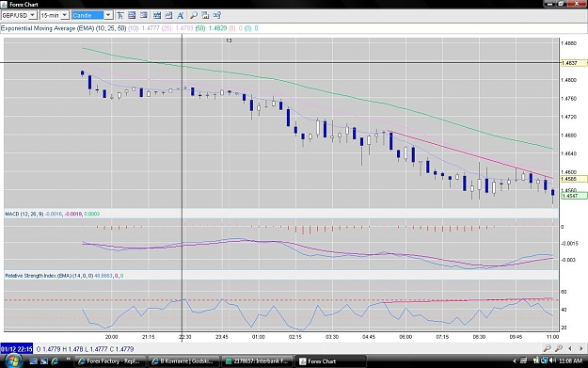Select the magnifier zoom tool in the toolbar

[x=194, y=15]
